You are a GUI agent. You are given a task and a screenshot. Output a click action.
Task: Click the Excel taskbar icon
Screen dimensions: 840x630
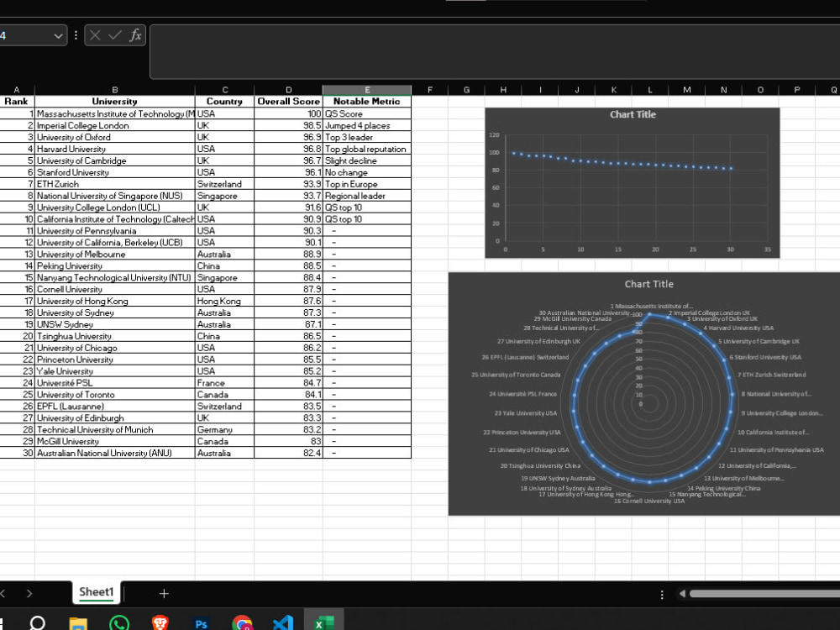click(323, 623)
